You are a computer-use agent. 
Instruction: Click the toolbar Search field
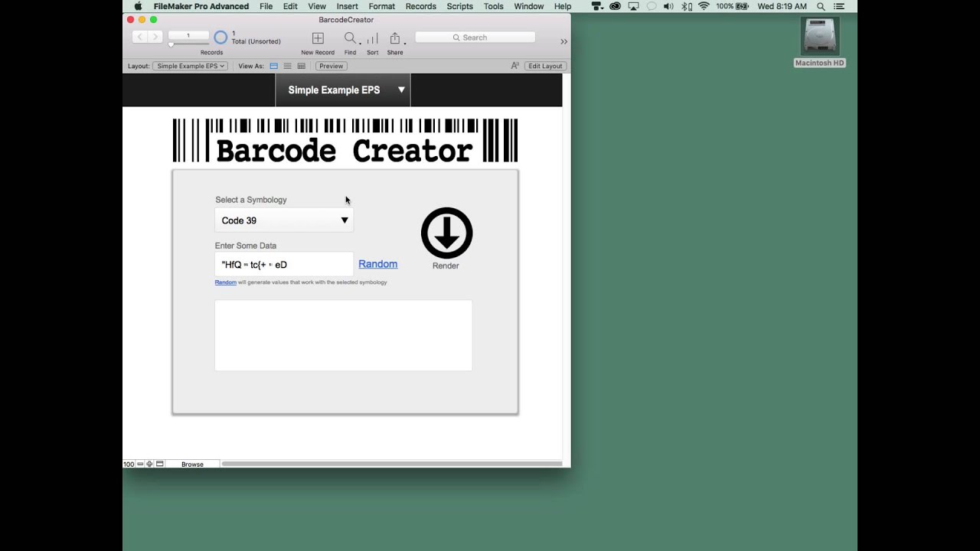click(475, 37)
